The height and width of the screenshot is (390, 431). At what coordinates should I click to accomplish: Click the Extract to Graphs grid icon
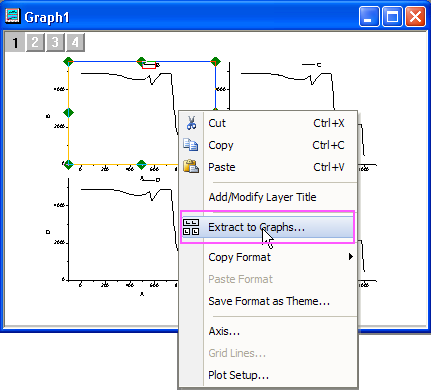pos(191,227)
